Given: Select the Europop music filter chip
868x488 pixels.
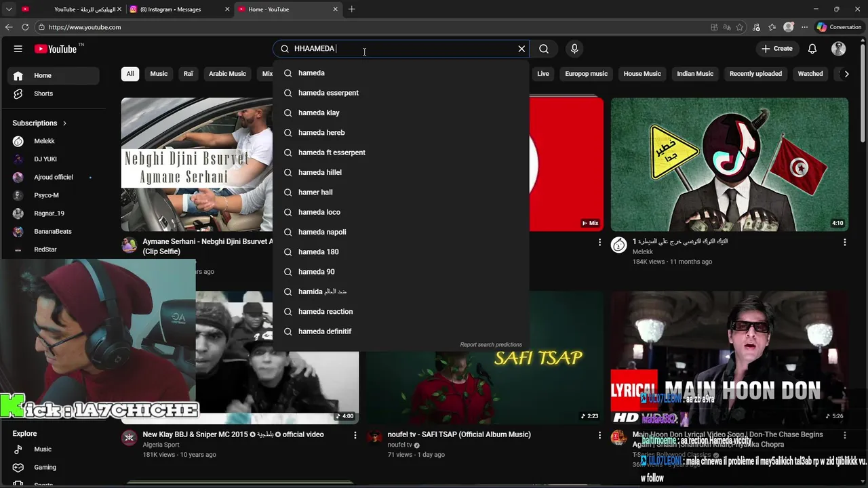Looking at the screenshot, I should point(587,74).
